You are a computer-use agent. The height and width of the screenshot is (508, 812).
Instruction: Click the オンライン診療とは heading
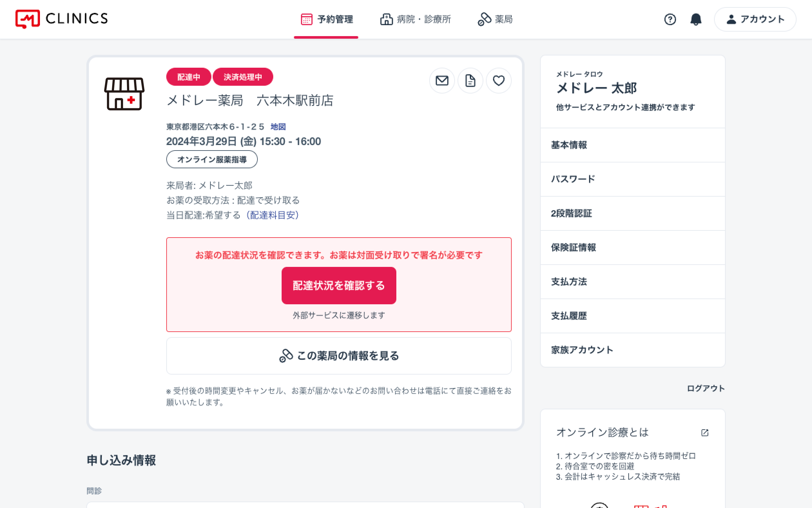coord(603,432)
